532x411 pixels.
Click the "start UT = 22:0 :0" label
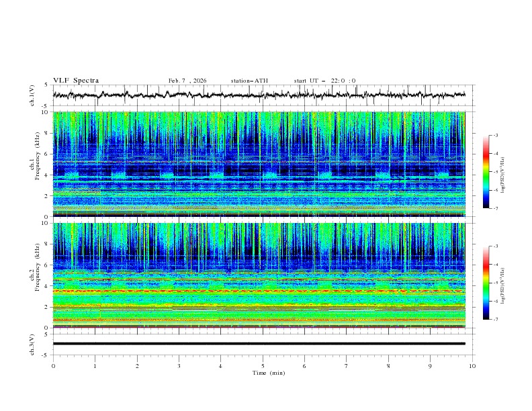pyautogui.click(x=324, y=81)
